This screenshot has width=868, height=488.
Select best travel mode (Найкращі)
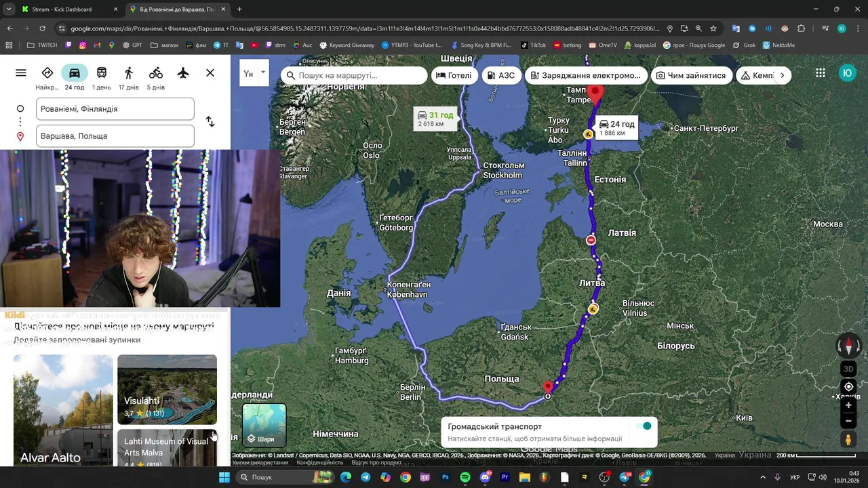click(47, 79)
